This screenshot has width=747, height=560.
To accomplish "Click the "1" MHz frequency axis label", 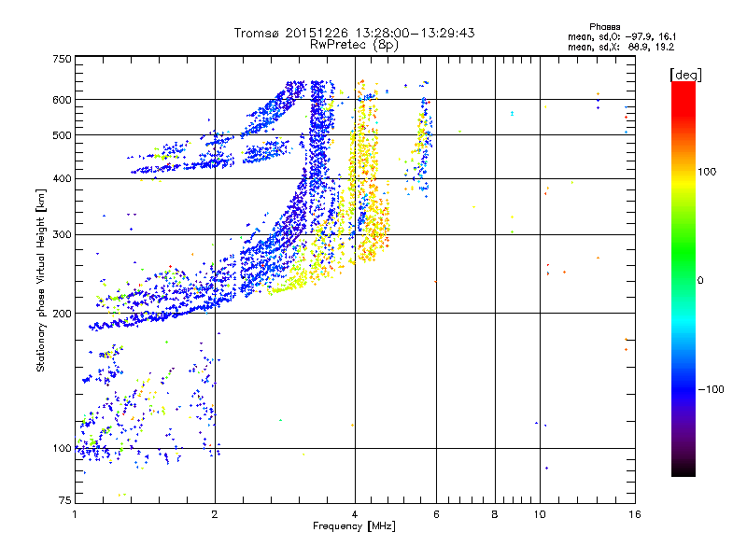I will coord(75,514).
